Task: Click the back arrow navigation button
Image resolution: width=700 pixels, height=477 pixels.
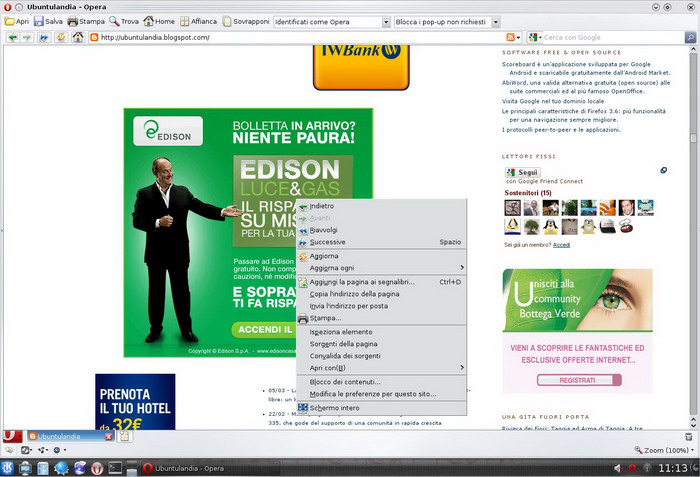Action: coord(12,38)
